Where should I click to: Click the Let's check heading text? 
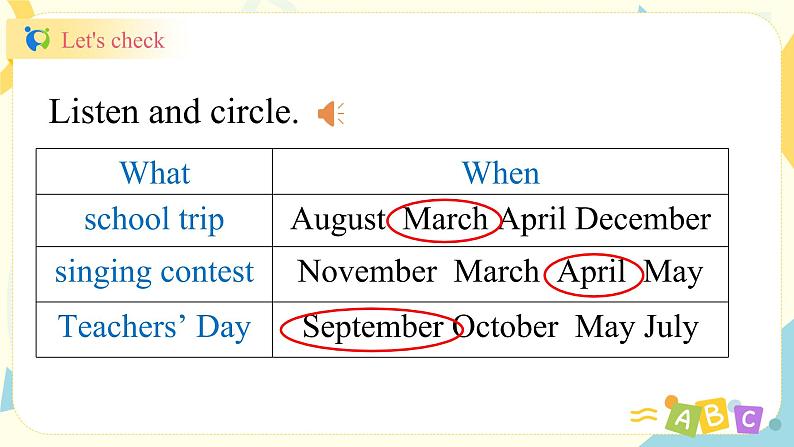tap(112, 41)
